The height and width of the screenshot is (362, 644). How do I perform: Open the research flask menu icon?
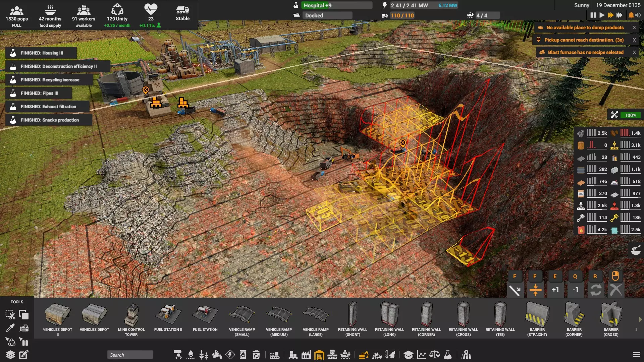448,355
